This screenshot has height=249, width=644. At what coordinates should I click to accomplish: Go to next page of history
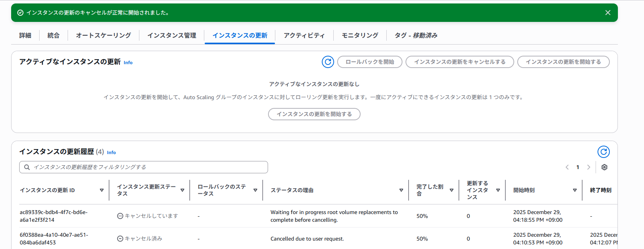click(x=588, y=167)
